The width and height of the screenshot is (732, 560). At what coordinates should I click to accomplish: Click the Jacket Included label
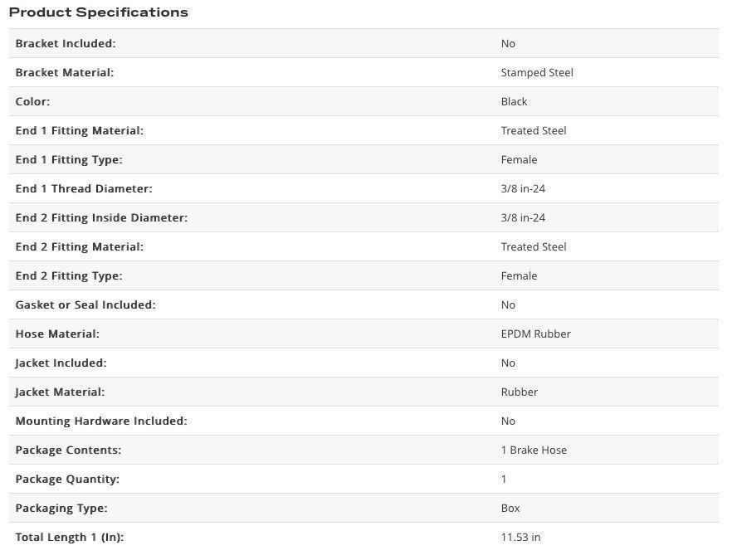(61, 363)
